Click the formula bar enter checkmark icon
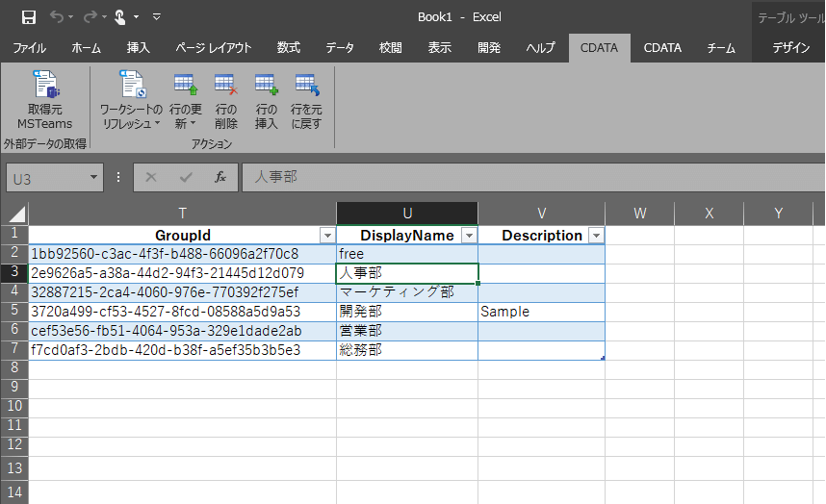Image resolution: width=826 pixels, height=504 pixels. tap(186, 177)
